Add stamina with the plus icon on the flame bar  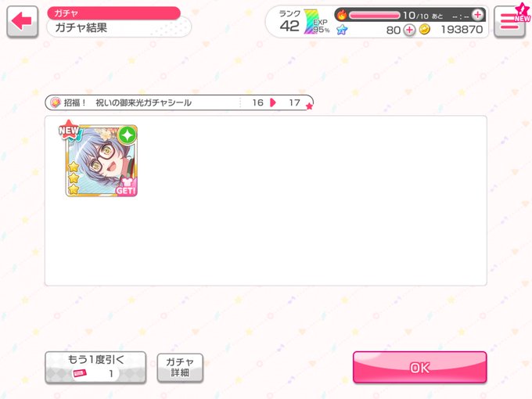(478, 15)
